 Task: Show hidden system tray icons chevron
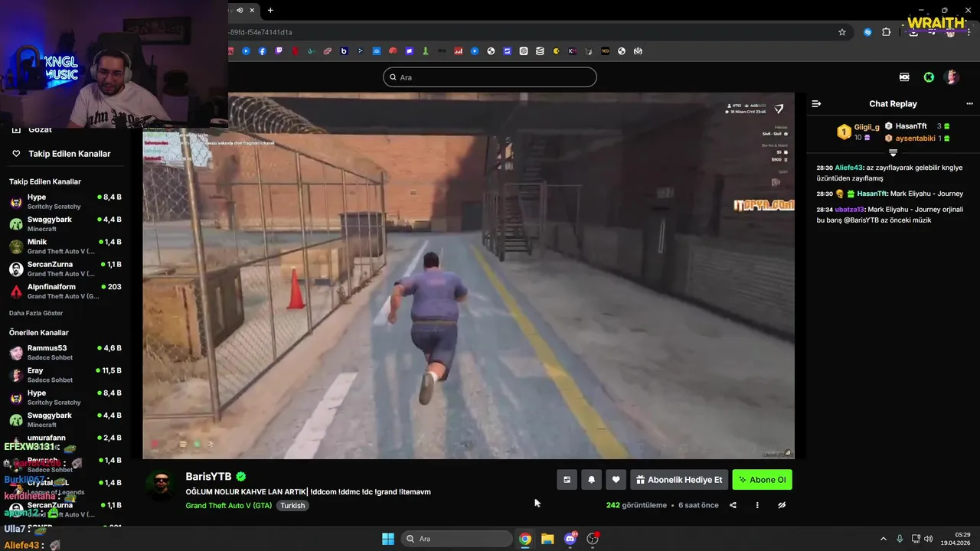tap(883, 539)
